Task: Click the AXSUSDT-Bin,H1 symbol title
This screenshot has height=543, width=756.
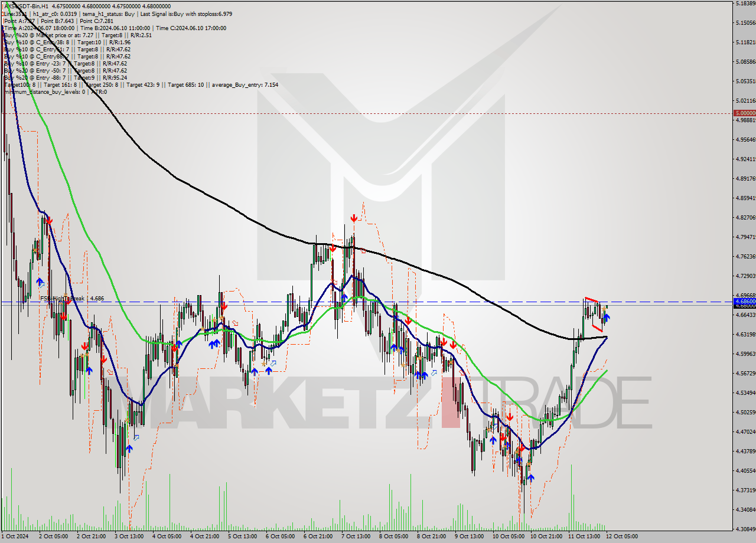Action: (x=27, y=6)
